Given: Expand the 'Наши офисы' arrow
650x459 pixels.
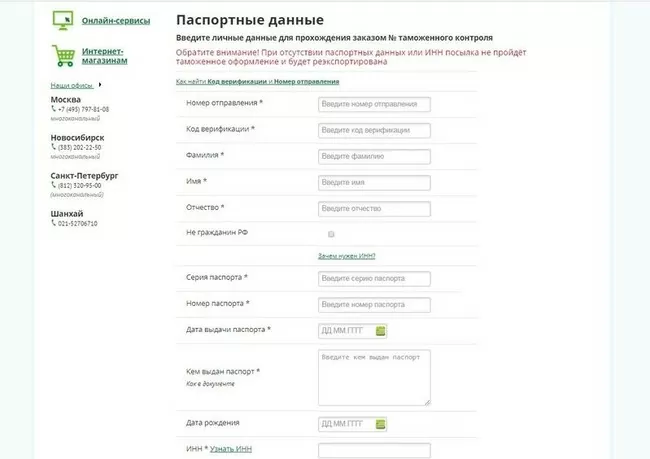Looking at the screenshot, I should pyautogui.click(x=100, y=85).
